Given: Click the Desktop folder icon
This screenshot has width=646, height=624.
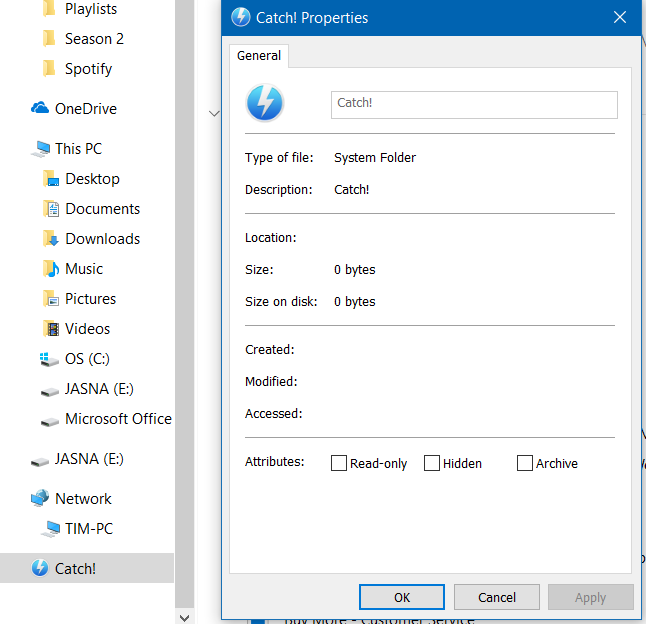Looking at the screenshot, I should [x=51, y=179].
